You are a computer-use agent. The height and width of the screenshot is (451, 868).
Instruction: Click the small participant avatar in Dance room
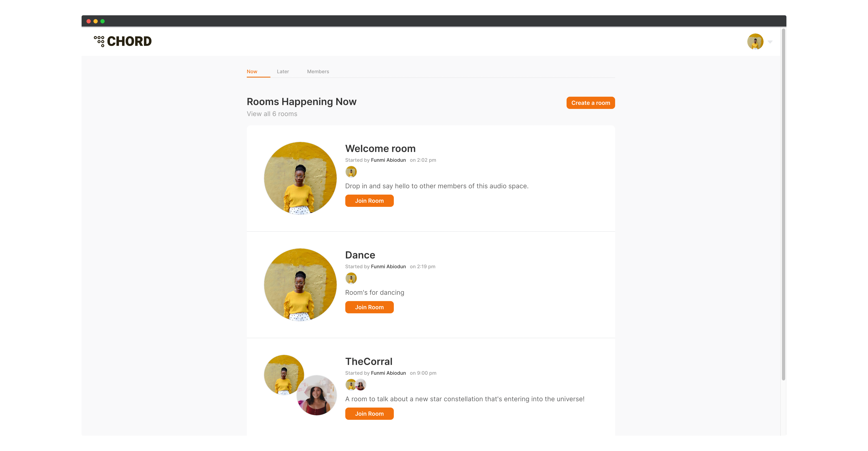click(x=351, y=278)
